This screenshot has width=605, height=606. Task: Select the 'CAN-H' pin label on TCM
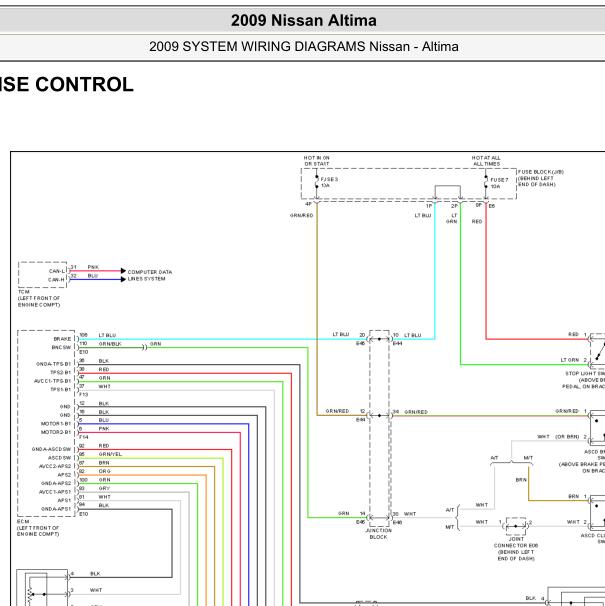[x=56, y=279]
